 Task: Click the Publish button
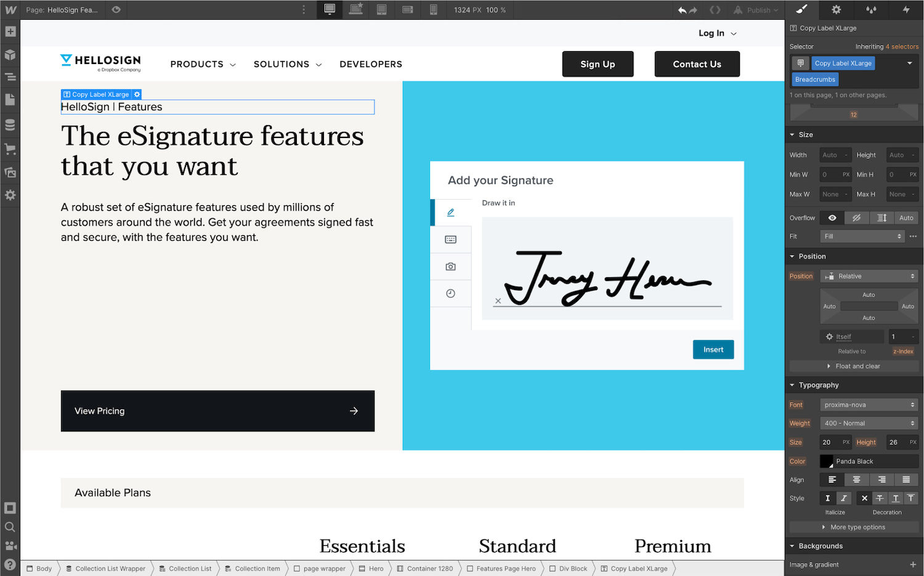coord(756,10)
